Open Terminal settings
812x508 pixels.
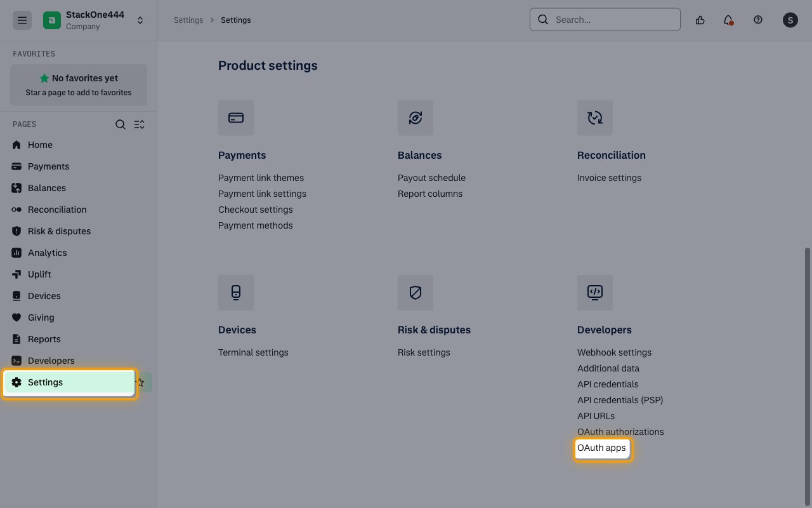[x=253, y=352]
